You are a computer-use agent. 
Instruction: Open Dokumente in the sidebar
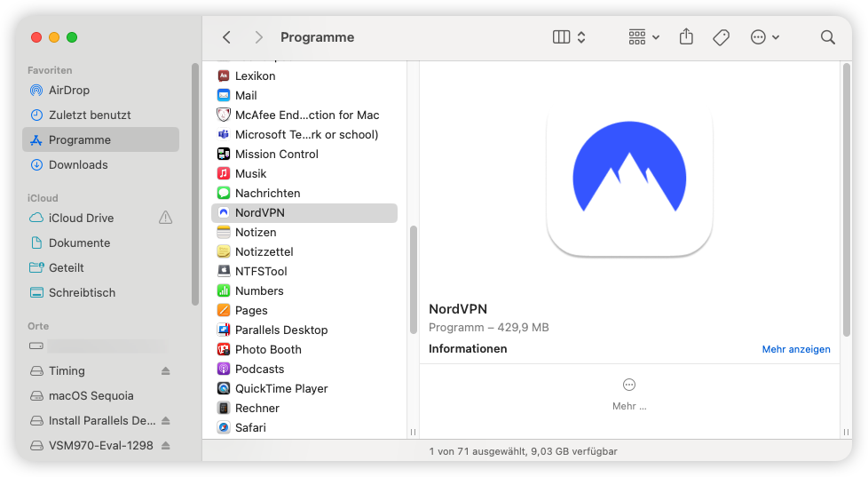coord(101,242)
